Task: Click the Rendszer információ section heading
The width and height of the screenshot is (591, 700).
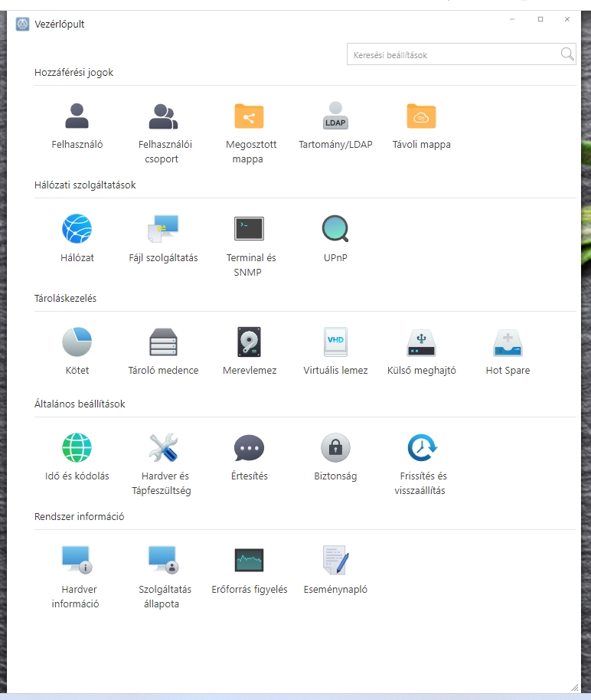Action: (79, 516)
